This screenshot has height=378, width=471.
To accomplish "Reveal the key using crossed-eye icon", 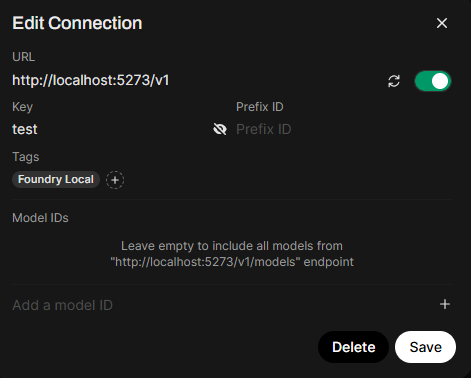I will pos(220,129).
